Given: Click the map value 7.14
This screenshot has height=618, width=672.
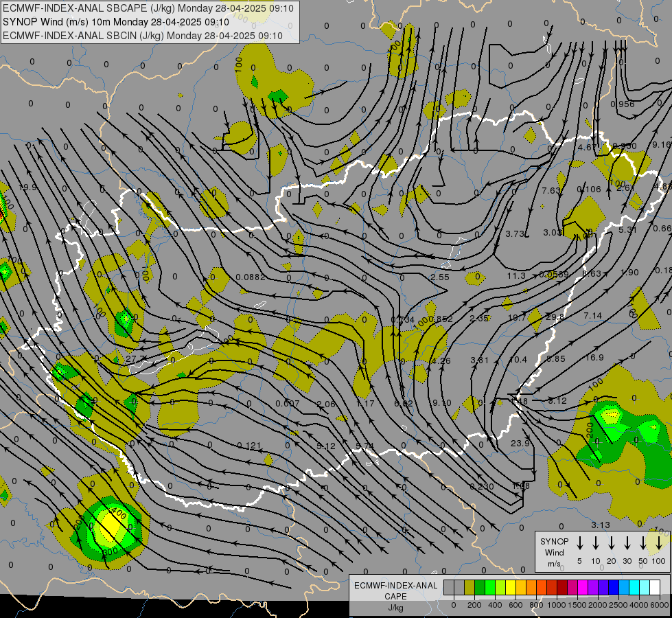Looking at the screenshot, I should click(x=592, y=316).
